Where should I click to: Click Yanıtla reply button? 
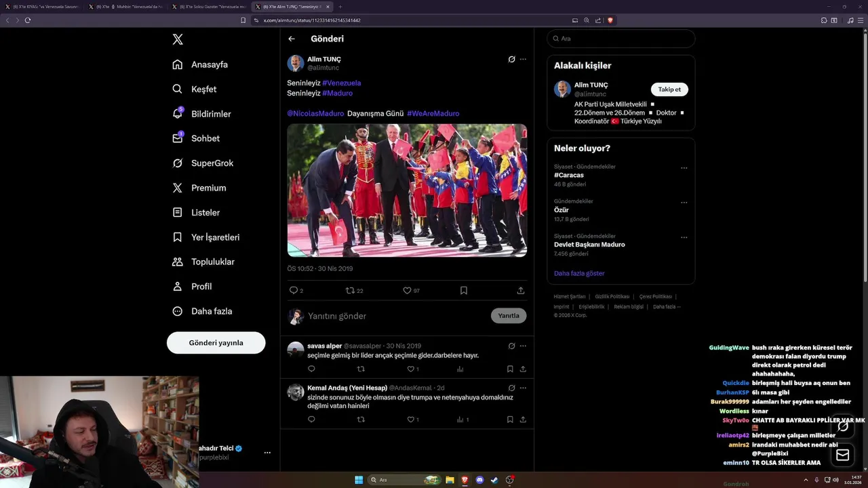509,316
